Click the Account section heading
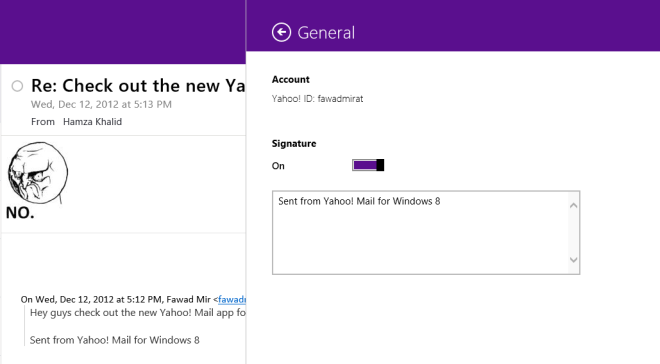The image size is (660, 364). 290,80
